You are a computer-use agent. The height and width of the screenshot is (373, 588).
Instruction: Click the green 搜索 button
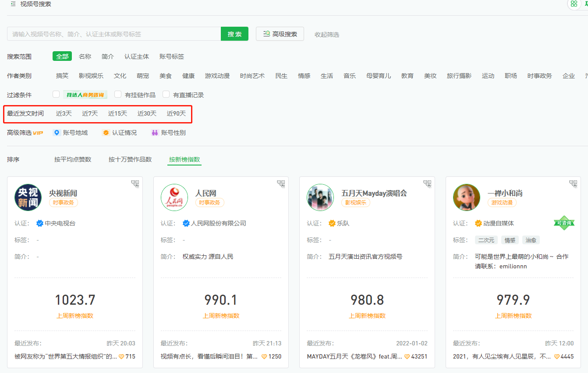(x=234, y=34)
